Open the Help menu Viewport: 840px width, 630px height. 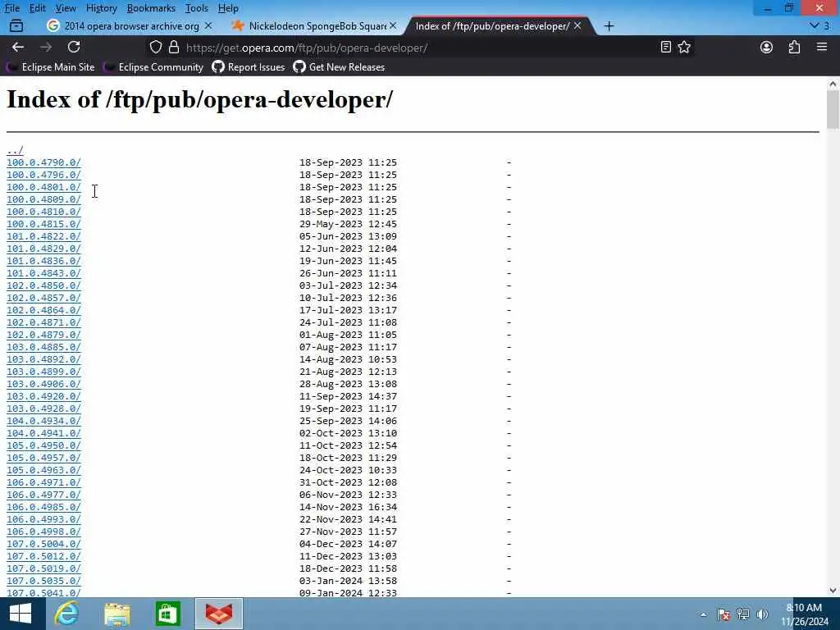(x=228, y=8)
